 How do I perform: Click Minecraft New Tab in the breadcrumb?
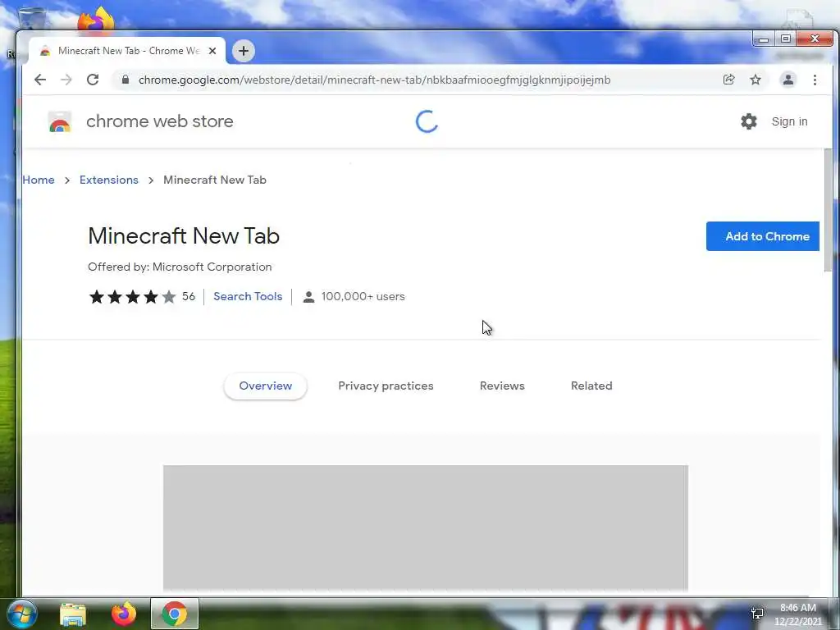[215, 180]
